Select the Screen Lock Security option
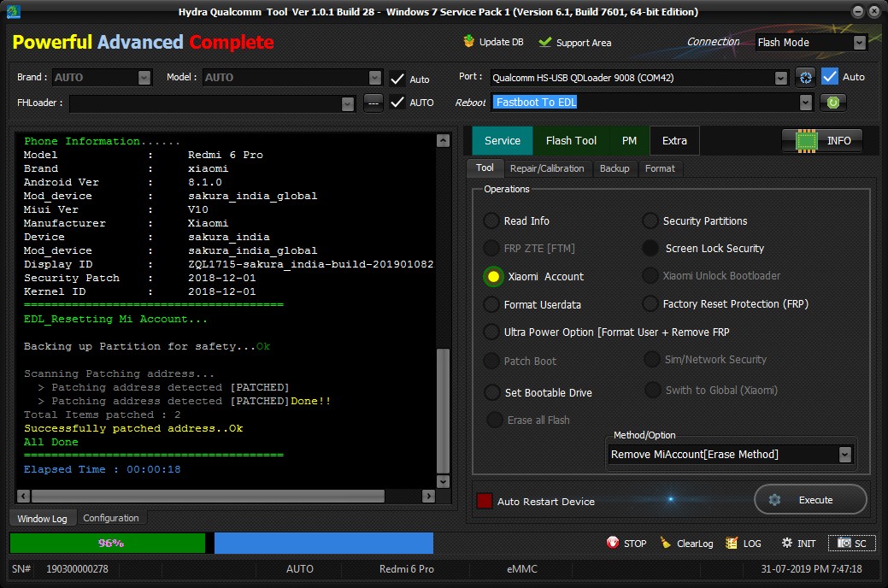 pyautogui.click(x=650, y=248)
